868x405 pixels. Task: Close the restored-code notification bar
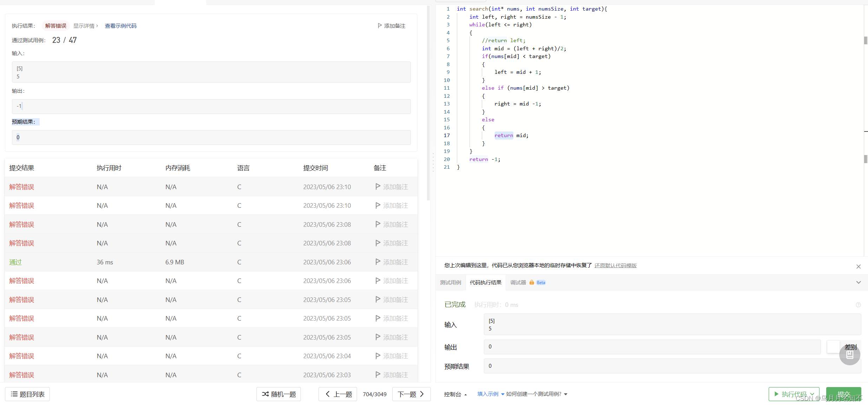(858, 266)
